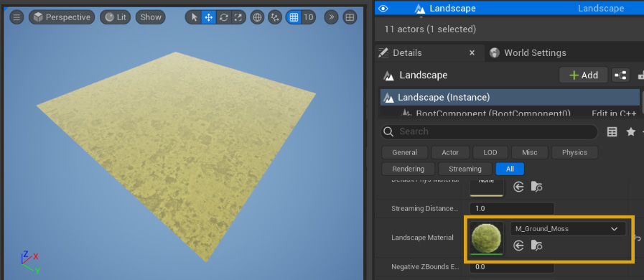Activate the translate move tool

tap(209, 17)
